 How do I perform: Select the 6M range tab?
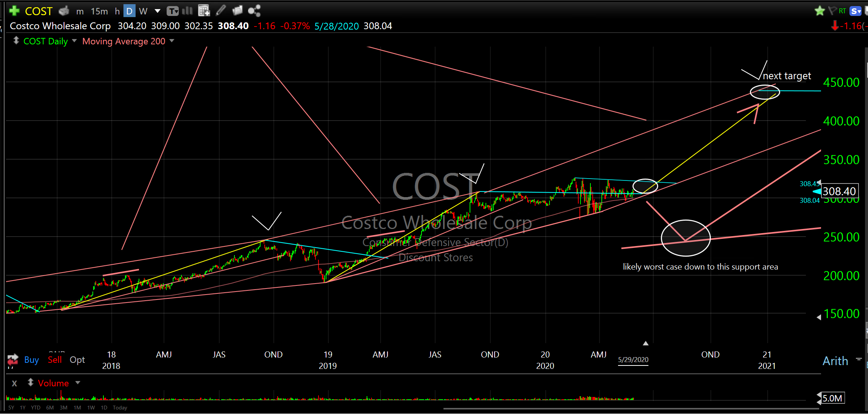pos(50,408)
